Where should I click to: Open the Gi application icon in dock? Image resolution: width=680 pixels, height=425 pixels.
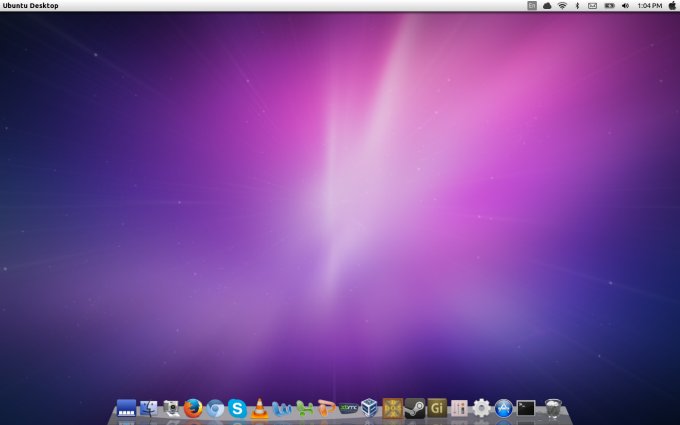point(437,408)
